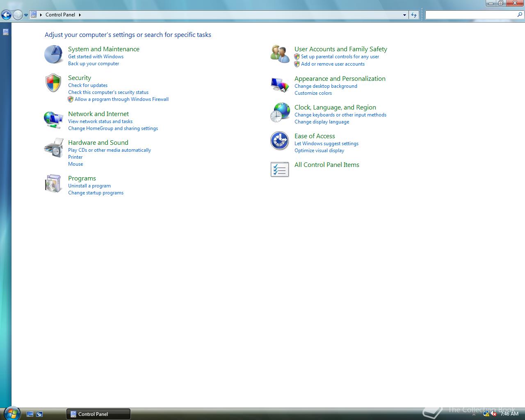Open User Accounts and Family Safety heading
This screenshot has width=525, height=420.
(x=341, y=49)
